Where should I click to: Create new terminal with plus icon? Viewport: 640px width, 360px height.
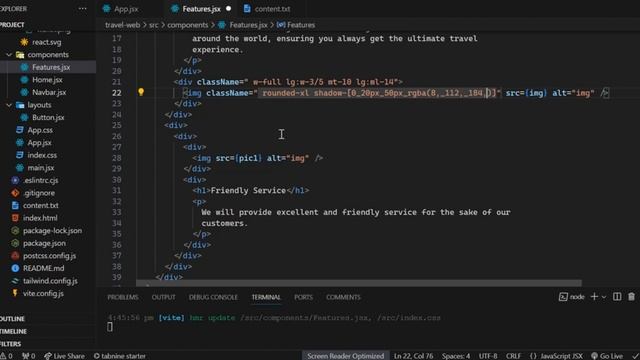point(594,297)
